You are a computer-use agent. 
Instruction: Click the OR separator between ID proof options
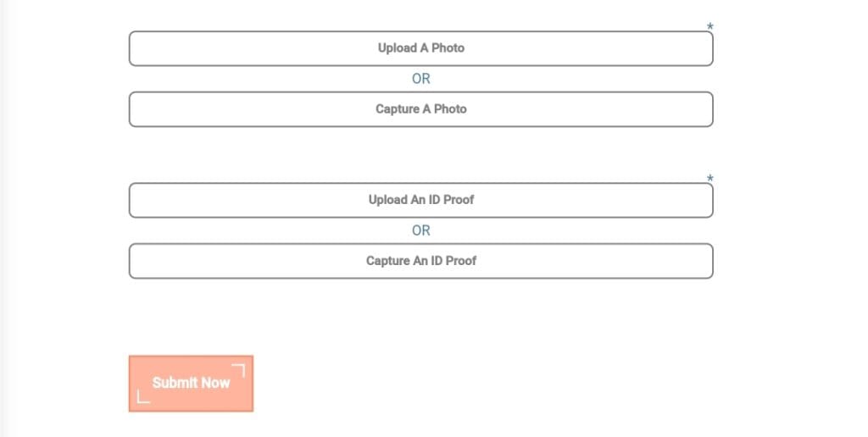[421, 230]
